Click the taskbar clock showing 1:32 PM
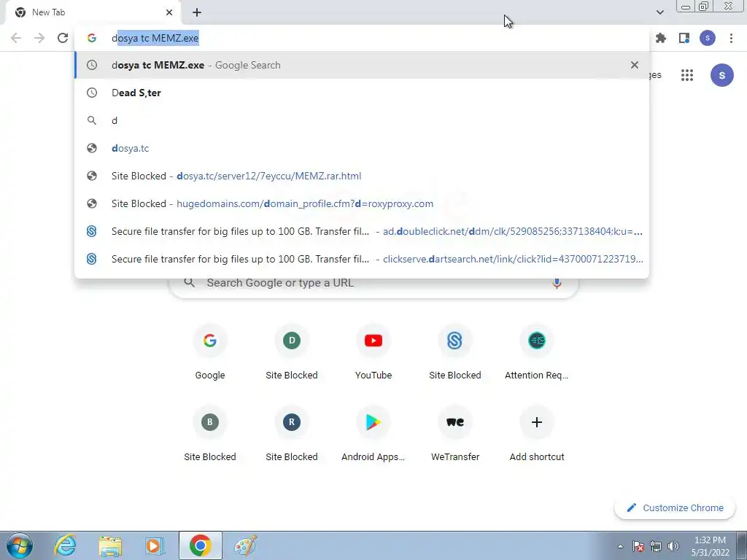 pyautogui.click(x=710, y=546)
